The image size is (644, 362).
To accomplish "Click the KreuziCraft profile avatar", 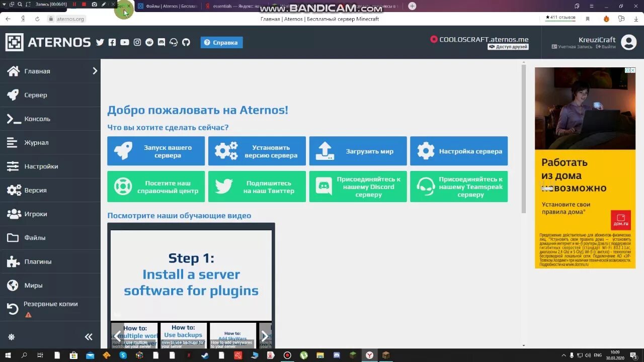I will click(x=628, y=42).
